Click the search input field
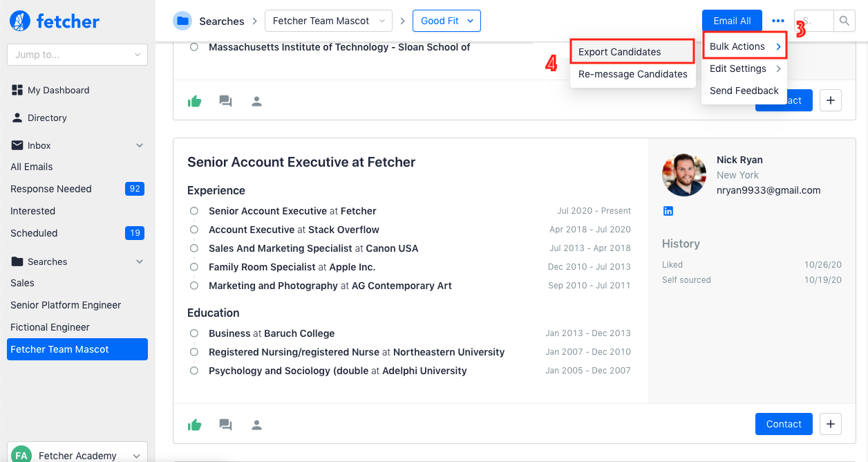Screen dimensions: 868x462 pyautogui.click(x=814, y=21)
